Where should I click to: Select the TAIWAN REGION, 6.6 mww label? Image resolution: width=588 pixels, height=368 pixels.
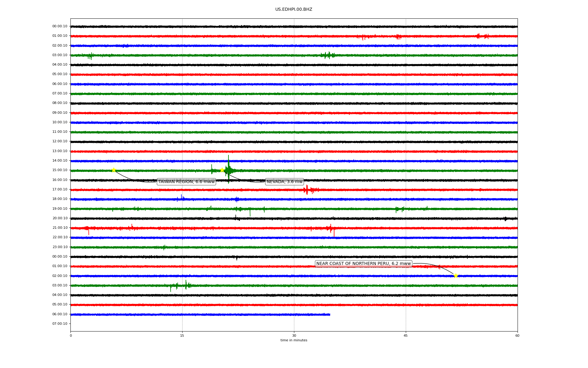tap(186, 182)
